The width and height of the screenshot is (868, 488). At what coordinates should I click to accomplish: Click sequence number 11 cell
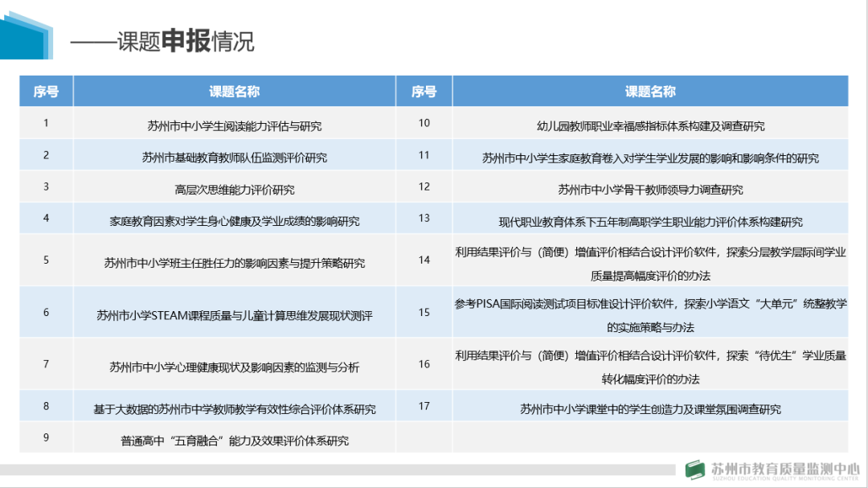click(x=424, y=155)
